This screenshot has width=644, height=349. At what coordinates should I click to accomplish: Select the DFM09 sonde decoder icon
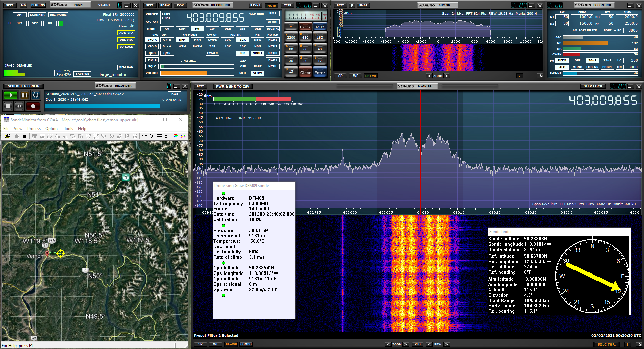pyautogui.click(x=96, y=136)
